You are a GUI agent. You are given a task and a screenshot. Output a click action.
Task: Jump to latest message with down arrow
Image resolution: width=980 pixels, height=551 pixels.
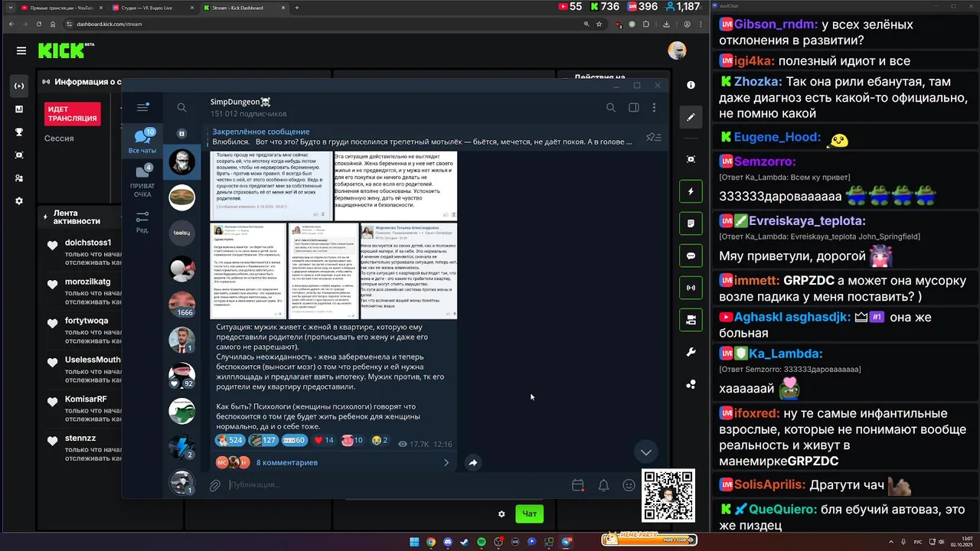(646, 452)
